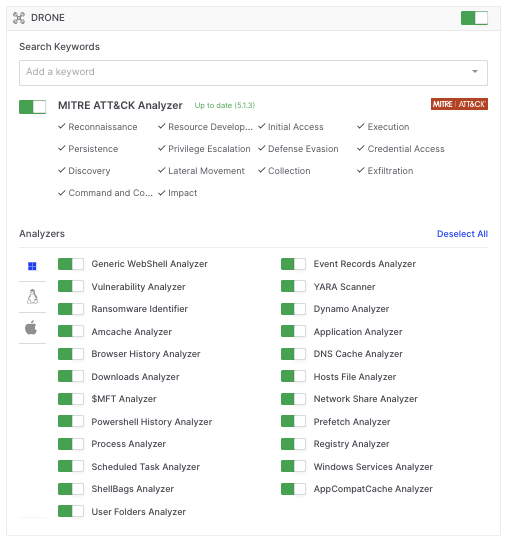510x547 pixels.
Task: Toggle the DRONE main switch
Action: tap(474, 18)
